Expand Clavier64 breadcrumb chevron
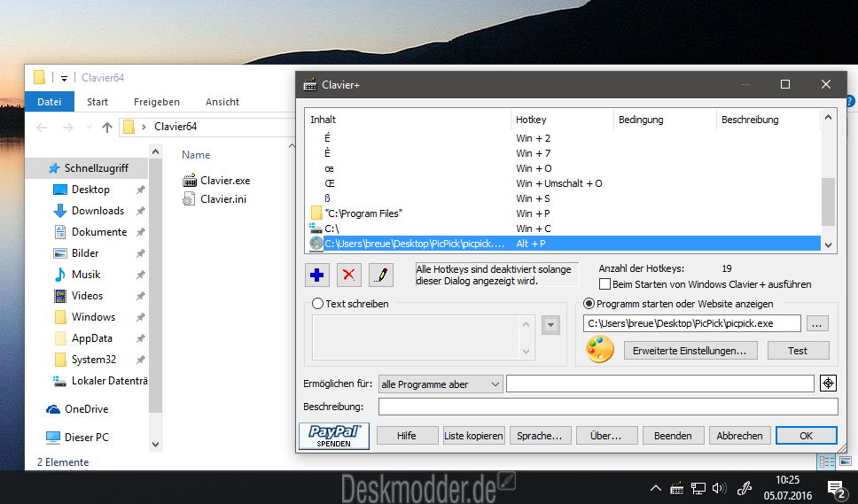858x504 pixels. click(144, 127)
